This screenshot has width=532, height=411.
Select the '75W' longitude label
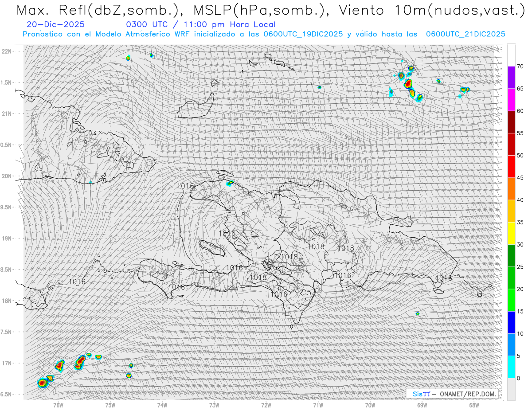[x=110, y=405]
